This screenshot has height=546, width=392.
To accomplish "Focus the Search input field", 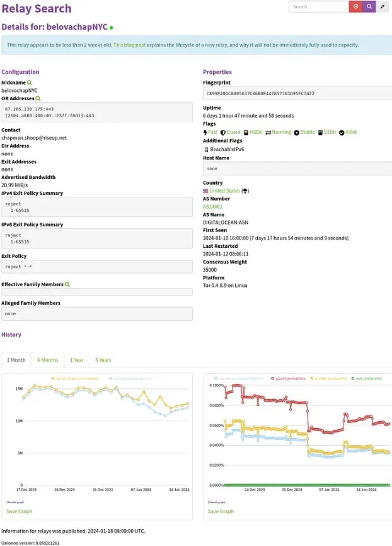I will (x=318, y=6).
